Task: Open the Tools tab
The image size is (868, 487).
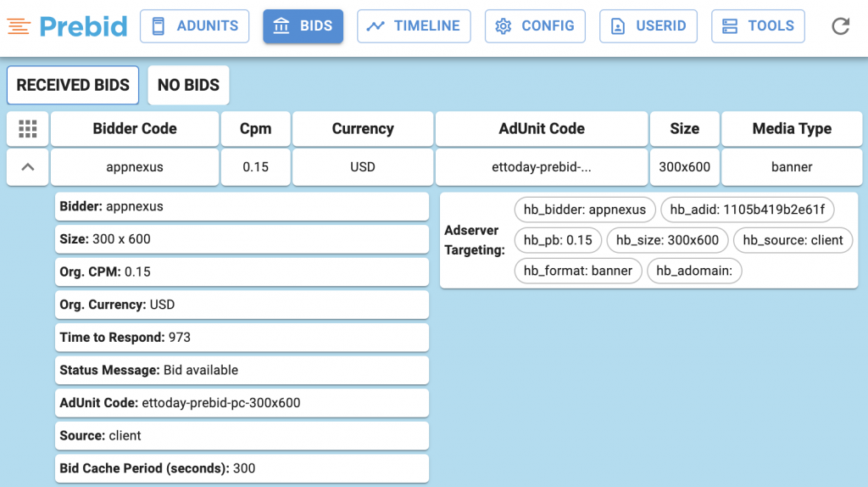Action: [x=758, y=26]
